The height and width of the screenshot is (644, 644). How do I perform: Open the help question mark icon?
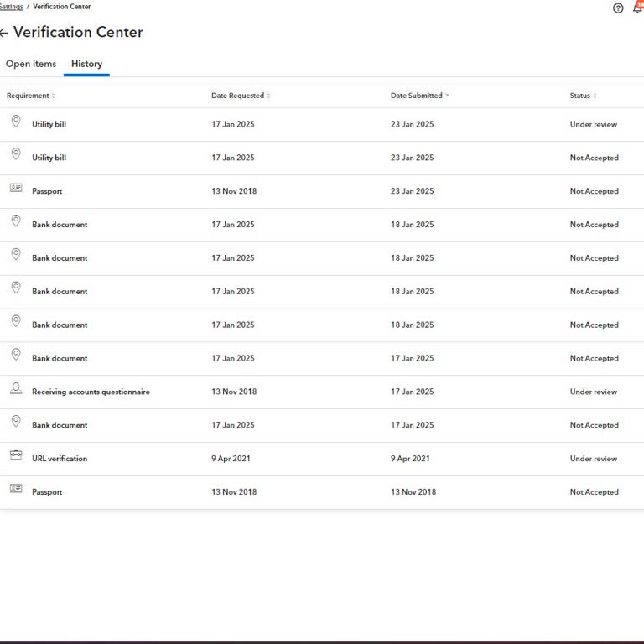click(618, 8)
